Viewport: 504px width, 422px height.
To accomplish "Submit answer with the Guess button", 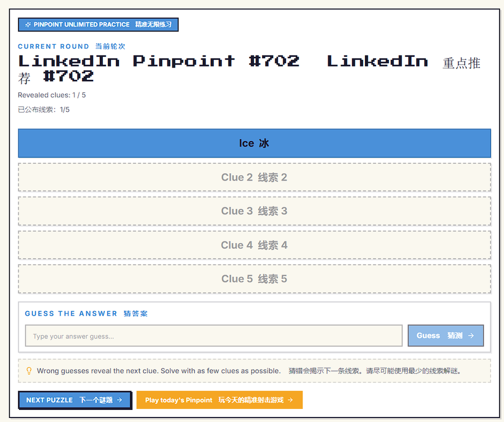I will click(x=446, y=335).
